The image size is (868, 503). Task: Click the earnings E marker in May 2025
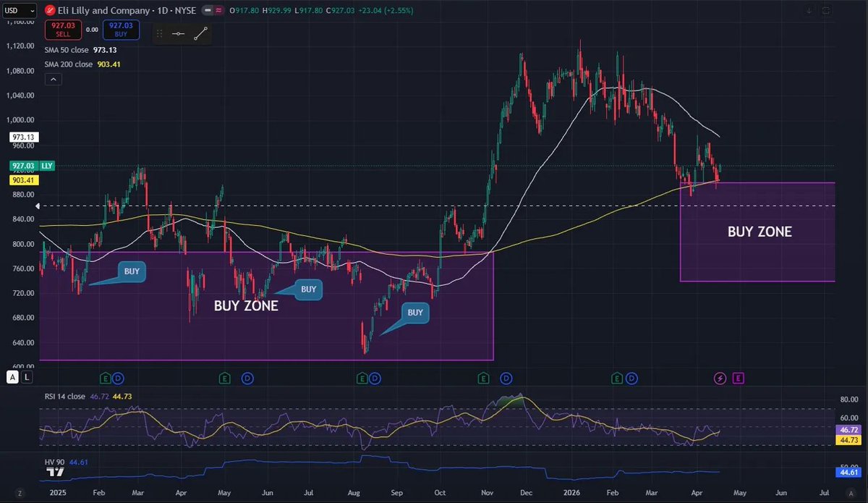[225, 378]
